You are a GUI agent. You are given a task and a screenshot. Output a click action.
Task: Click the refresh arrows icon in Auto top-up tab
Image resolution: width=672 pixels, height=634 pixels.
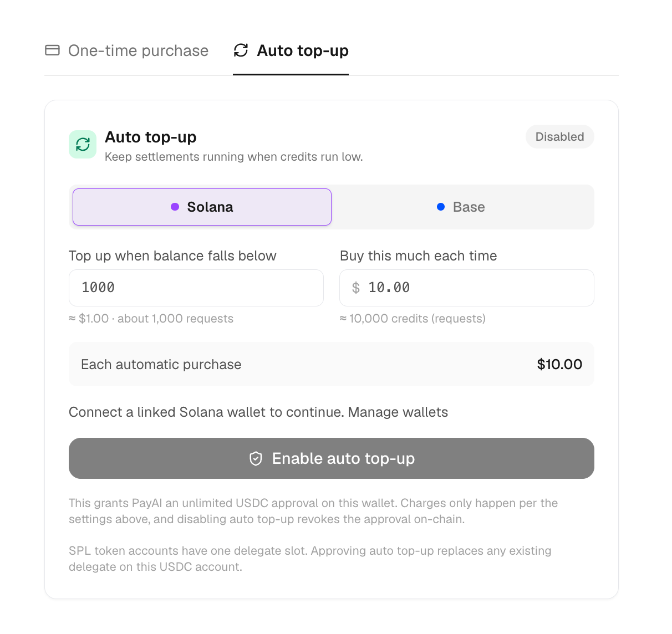pyautogui.click(x=241, y=50)
